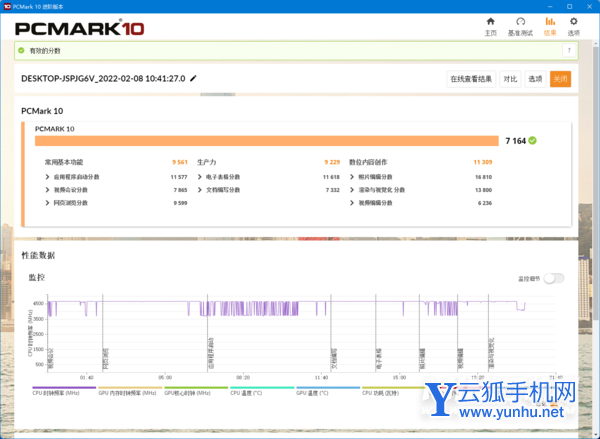The image size is (600, 439).
Task: Click the pencil icon to rename result
Action: 193,78
